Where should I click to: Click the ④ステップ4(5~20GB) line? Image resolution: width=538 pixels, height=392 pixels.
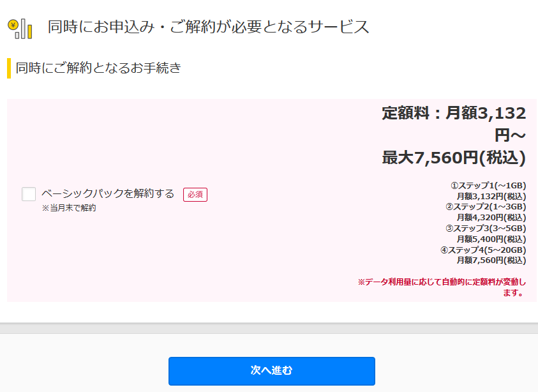click(483, 250)
